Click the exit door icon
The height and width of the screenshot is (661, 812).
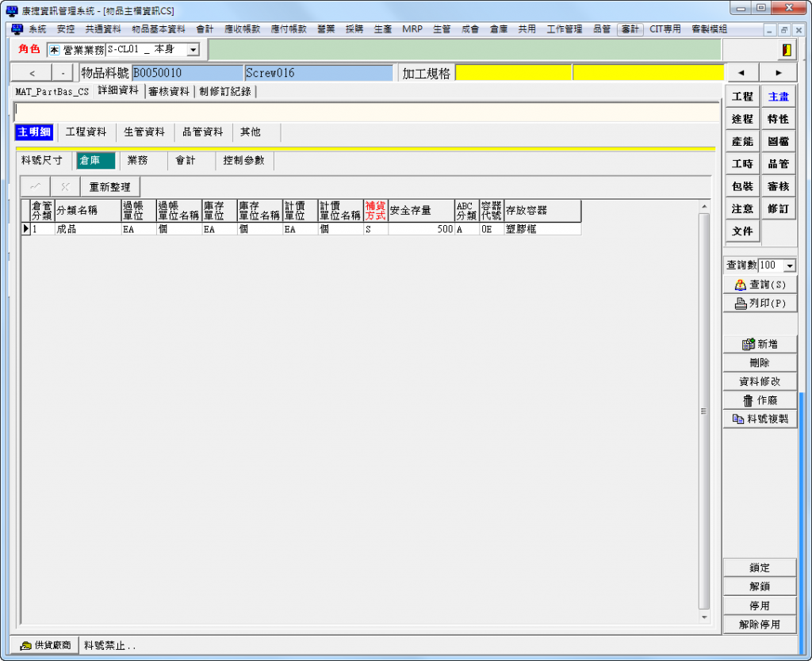[x=786, y=50]
